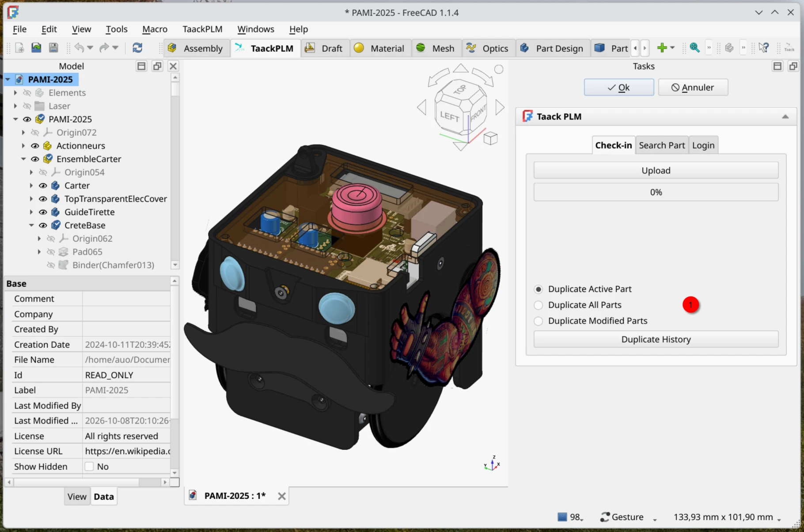Screen dimensions: 804x532
Task: Click the small cube below navigation cube
Action: [490, 138]
